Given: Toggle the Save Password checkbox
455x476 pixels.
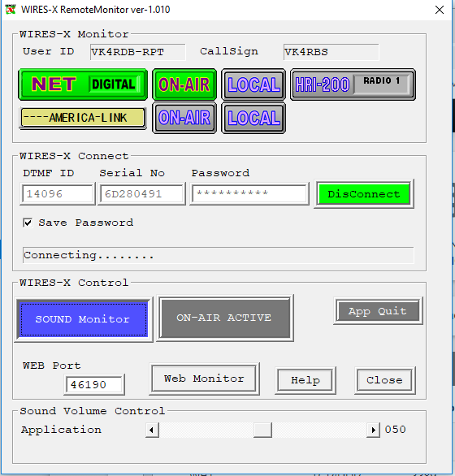Looking at the screenshot, I should (28, 223).
